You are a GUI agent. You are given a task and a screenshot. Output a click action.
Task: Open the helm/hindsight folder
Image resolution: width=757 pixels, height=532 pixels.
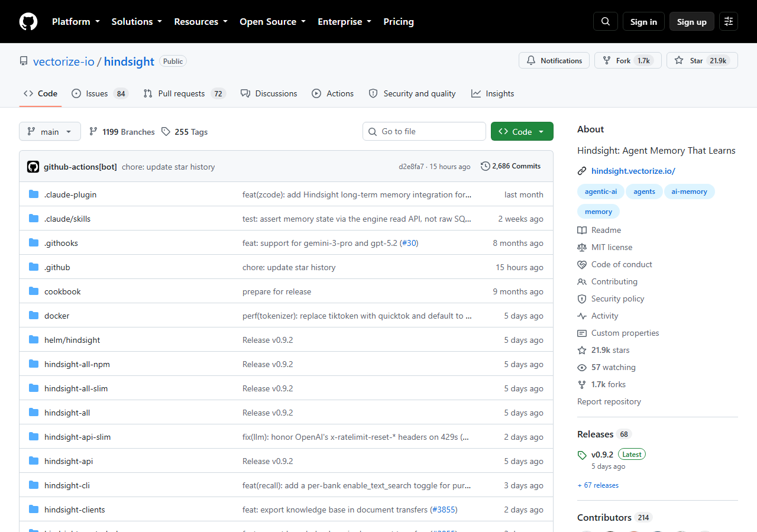coord(72,340)
